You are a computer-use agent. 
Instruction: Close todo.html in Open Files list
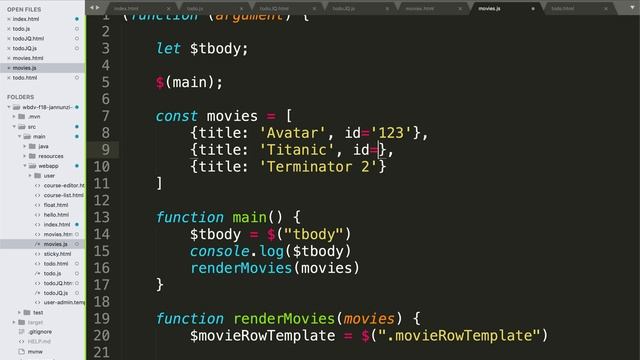[x=9, y=78]
